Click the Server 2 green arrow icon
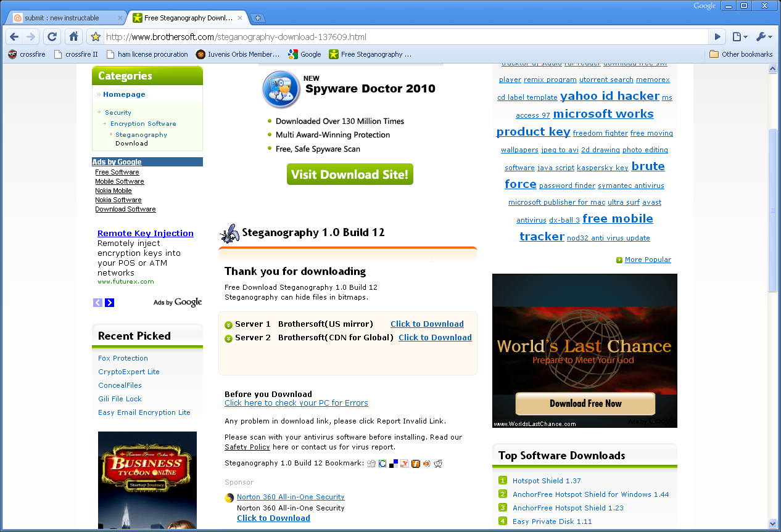781x532 pixels. (228, 338)
